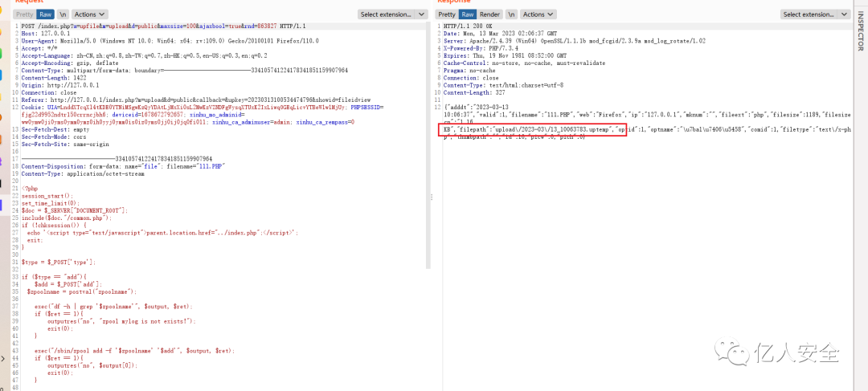Expand Response extension chevron arrow
Screen dimensions: 868x391
pos(845,14)
